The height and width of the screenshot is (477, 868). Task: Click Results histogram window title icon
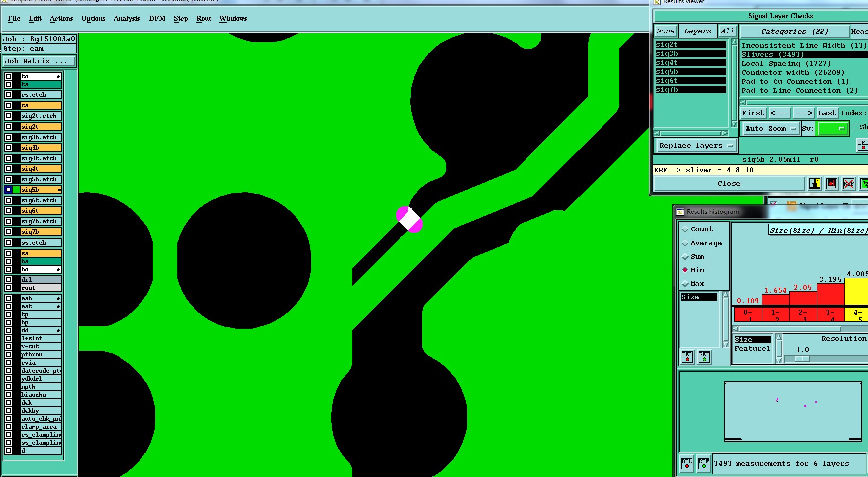coord(680,212)
